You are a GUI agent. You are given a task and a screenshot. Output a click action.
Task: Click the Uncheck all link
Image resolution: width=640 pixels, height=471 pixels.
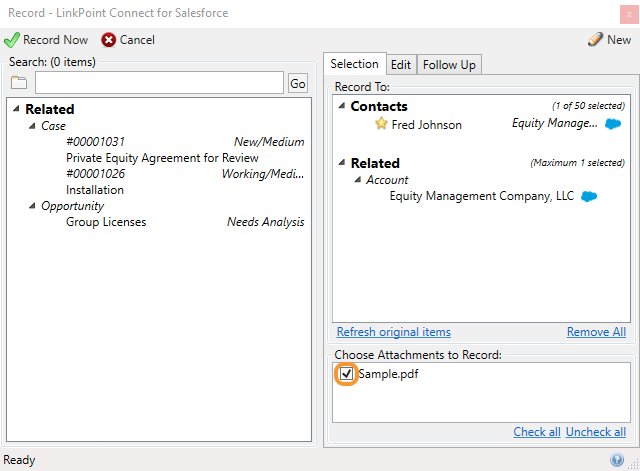click(x=596, y=432)
